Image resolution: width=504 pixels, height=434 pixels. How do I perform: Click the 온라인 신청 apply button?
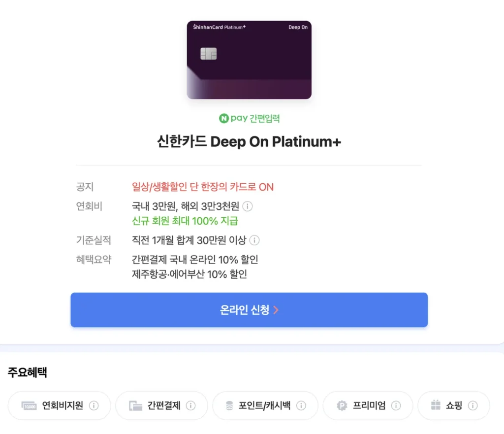249,310
